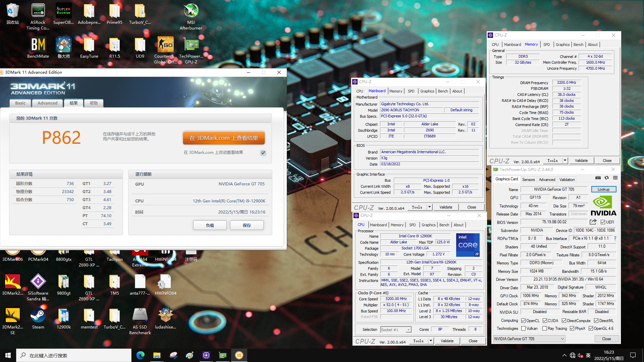Click the CPU-Z taskbar icon
Viewport: 644px width, 362px height.
(x=206, y=355)
